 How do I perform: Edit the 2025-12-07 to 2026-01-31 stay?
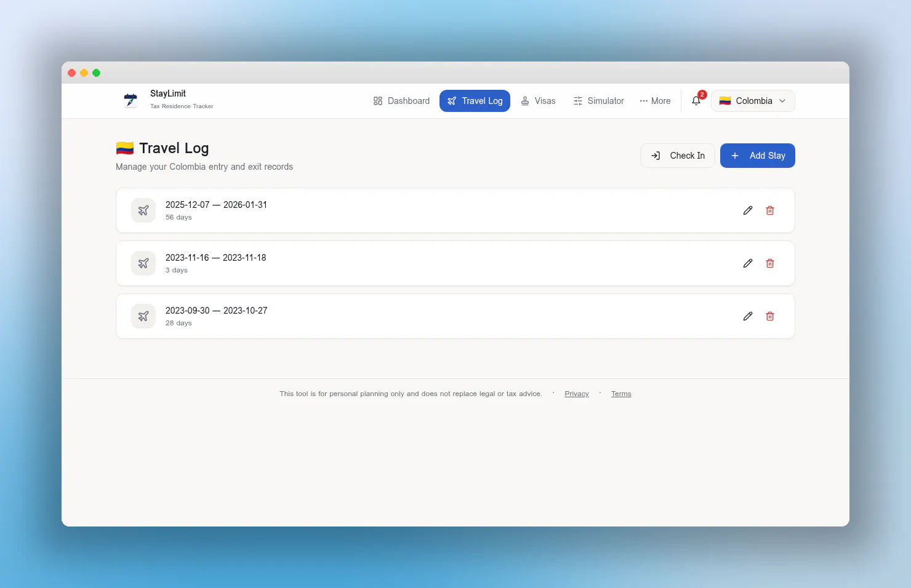point(748,210)
